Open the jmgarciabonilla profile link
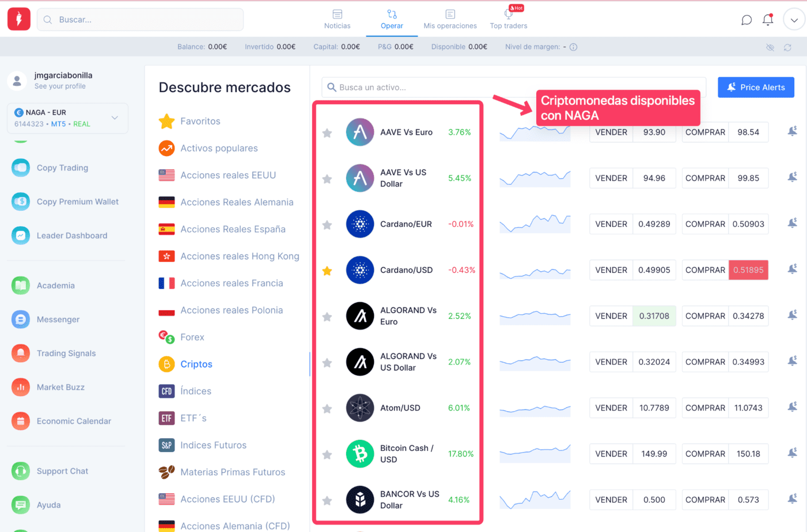Viewport: 807px width, 532px height. coord(63,75)
